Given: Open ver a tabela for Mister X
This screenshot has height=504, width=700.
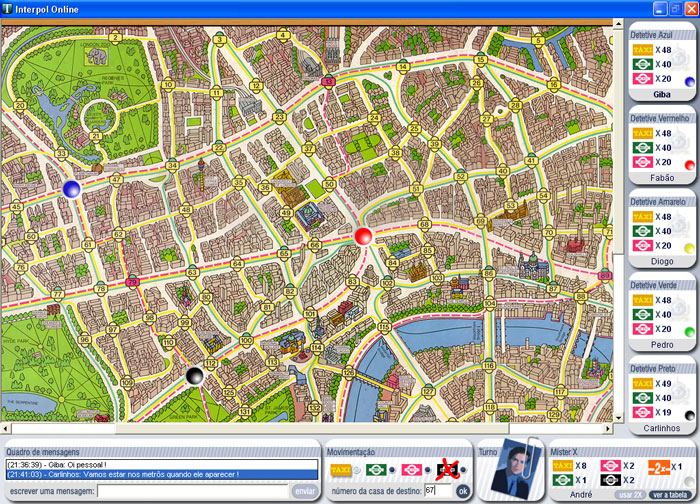Looking at the screenshot, I should click(x=672, y=495).
